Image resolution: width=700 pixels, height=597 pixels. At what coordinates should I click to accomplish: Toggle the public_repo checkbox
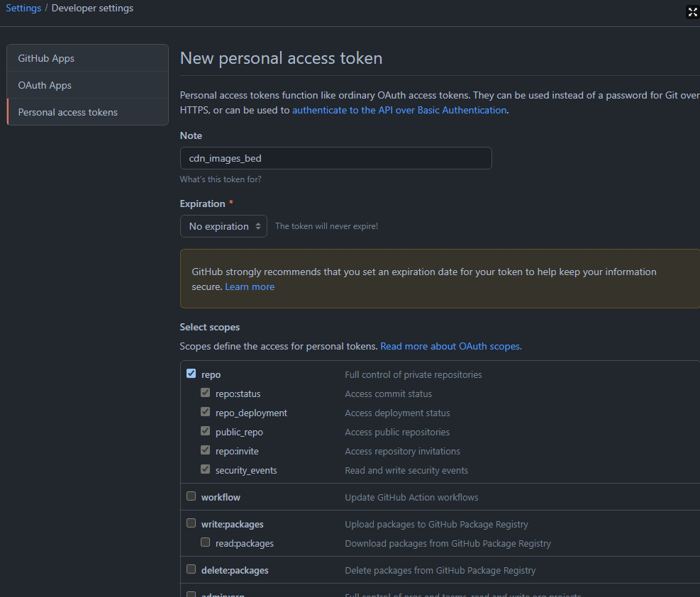click(206, 431)
